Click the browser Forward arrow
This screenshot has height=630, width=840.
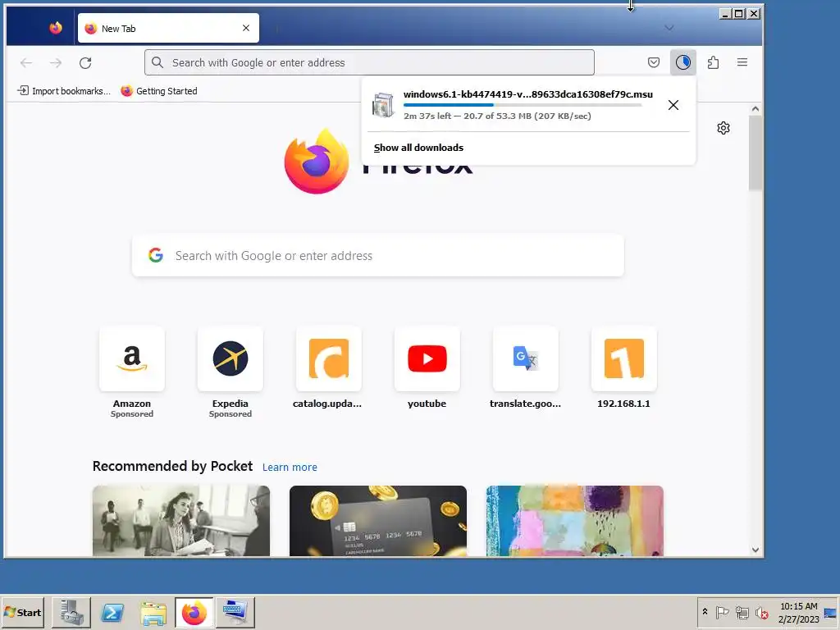(56, 62)
